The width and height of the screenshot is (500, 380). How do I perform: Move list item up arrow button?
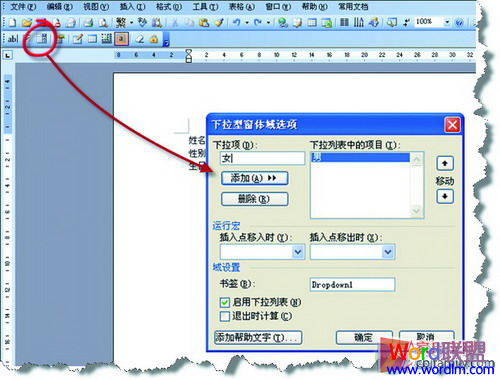coord(445,163)
